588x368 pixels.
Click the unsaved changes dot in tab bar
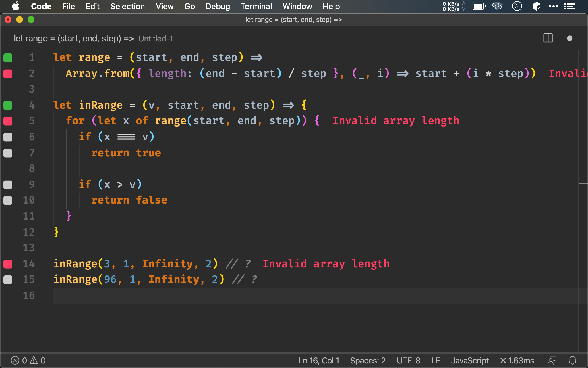click(x=570, y=38)
